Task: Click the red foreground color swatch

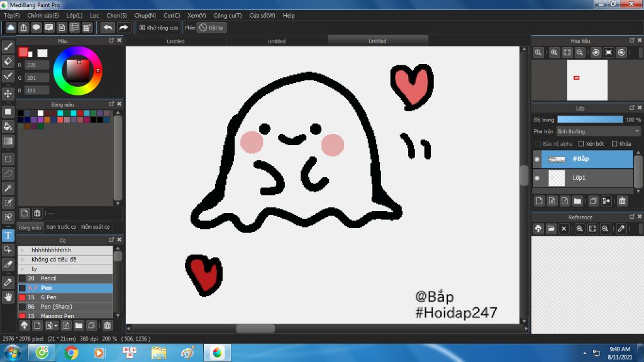Action: coord(23,52)
